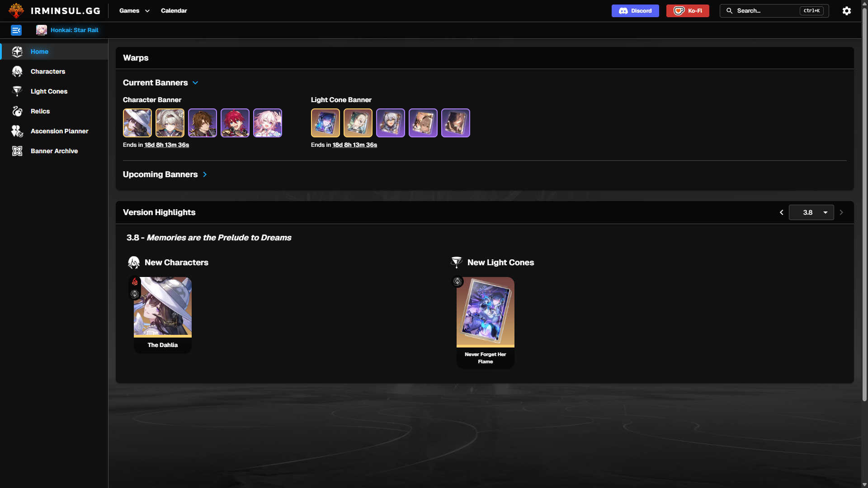Focus the Search input field
Image resolution: width=868 pixels, height=488 pixels.
click(774, 11)
